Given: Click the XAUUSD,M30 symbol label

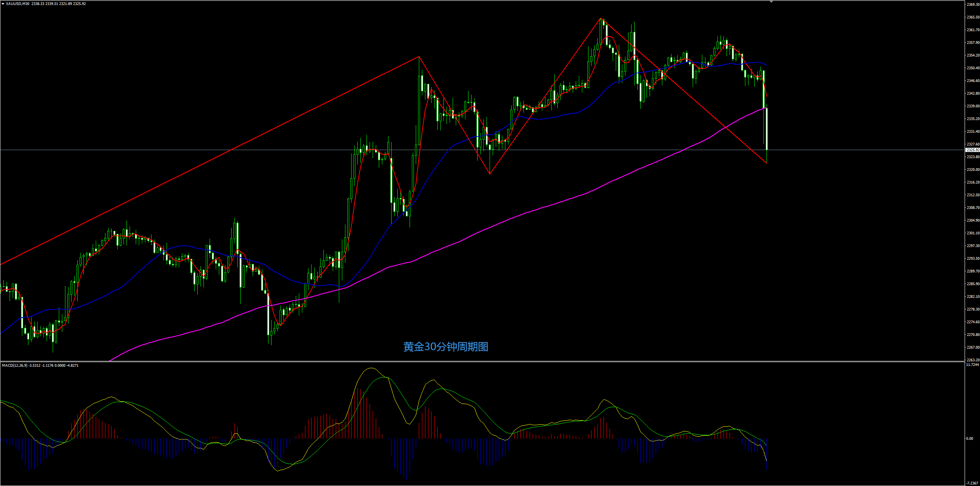Looking at the screenshot, I should coord(18,4).
